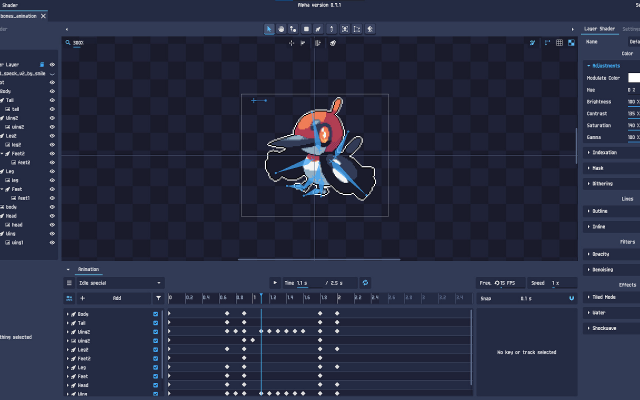Open the Animation tab
Screen dimensions: 640x400
tap(88, 269)
